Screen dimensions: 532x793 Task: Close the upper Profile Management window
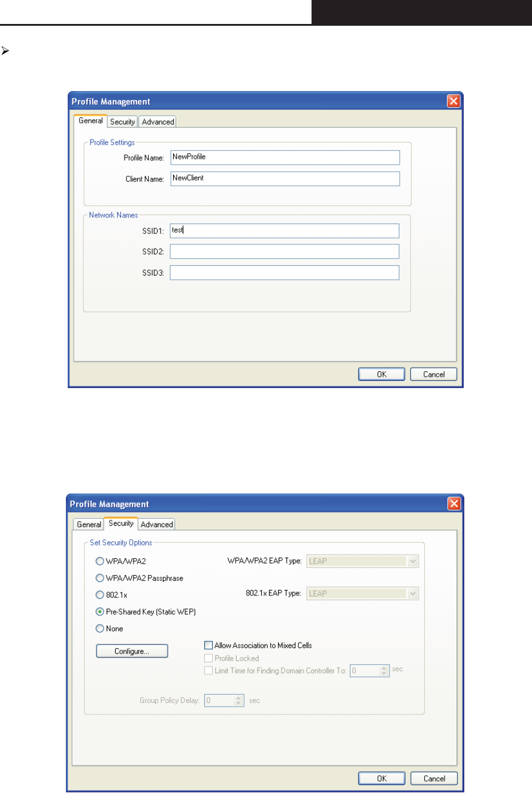click(x=454, y=101)
